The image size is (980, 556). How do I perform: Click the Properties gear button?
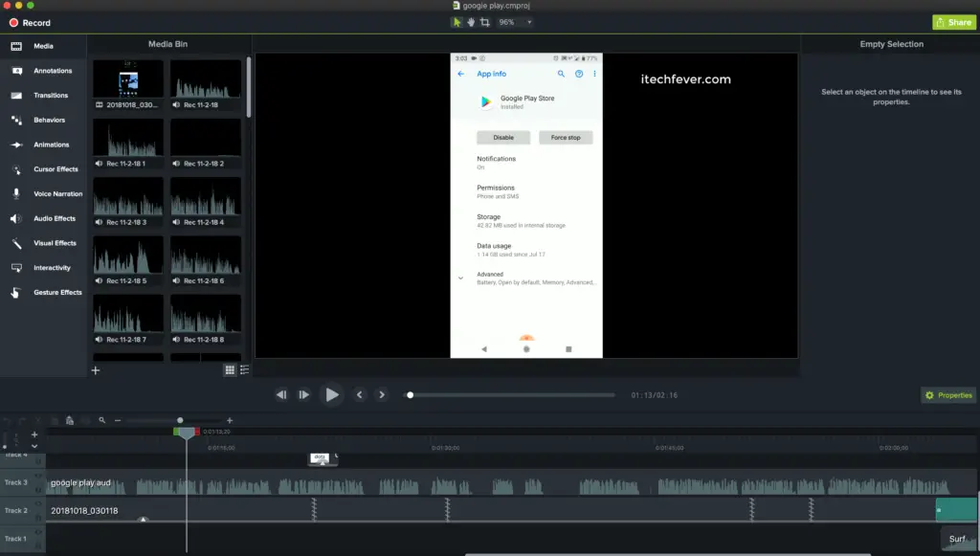click(x=948, y=395)
